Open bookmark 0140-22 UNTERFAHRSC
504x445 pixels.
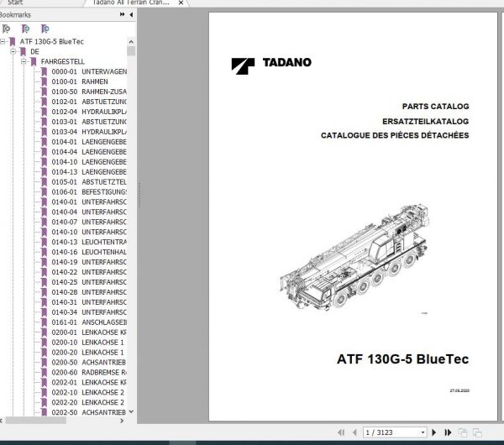pyautogui.click(x=89, y=272)
